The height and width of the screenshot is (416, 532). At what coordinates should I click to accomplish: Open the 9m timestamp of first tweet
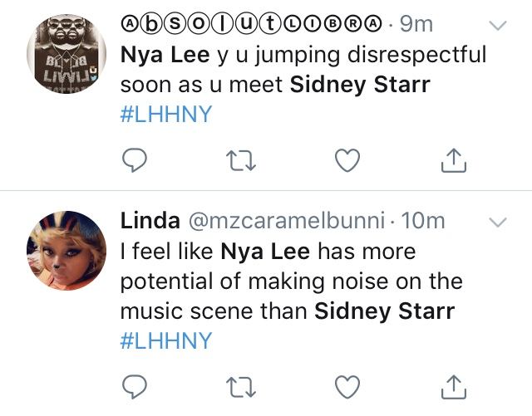(416, 24)
